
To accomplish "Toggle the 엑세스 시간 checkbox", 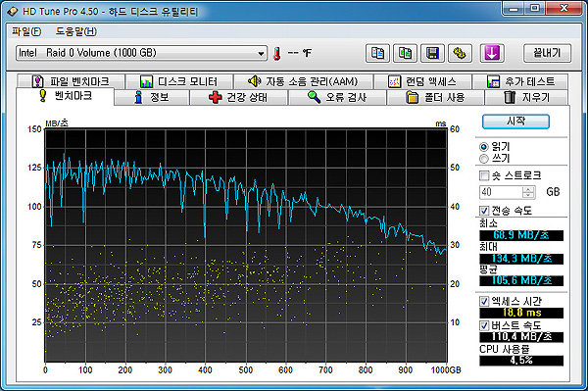I will click(x=484, y=301).
